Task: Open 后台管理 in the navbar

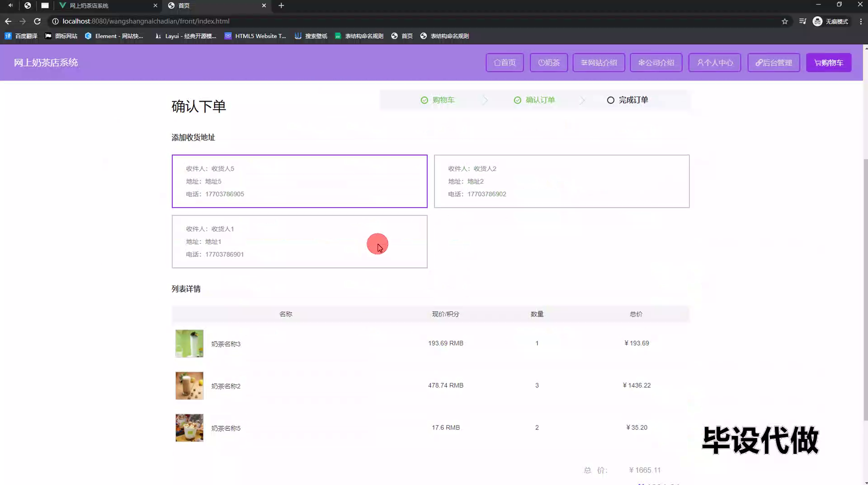Action: pyautogui.click(x=774, y=62)
